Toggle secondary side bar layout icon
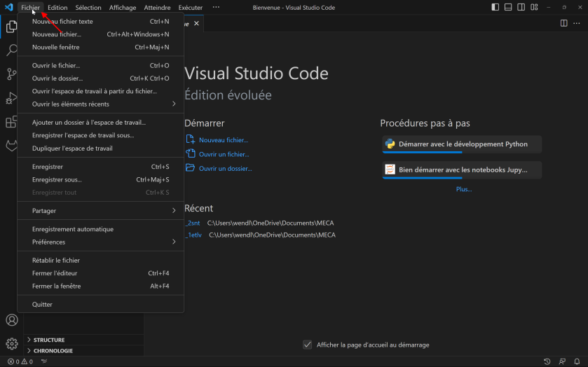 tap(521, 7)
